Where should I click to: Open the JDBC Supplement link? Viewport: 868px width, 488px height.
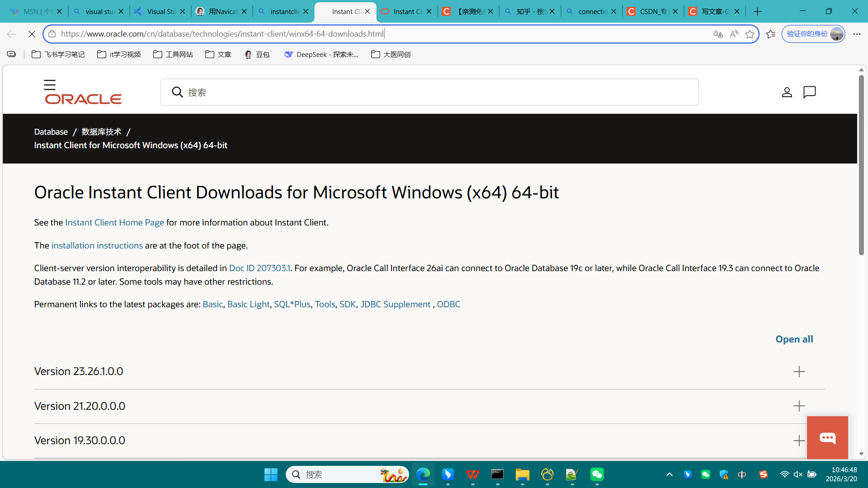point(395,304)
